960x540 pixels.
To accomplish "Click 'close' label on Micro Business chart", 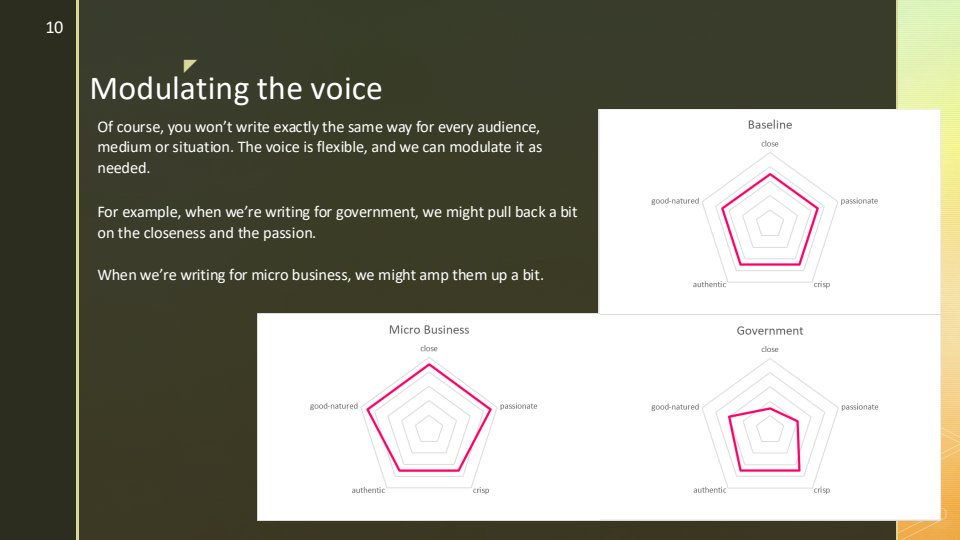I will coord(428,348).
